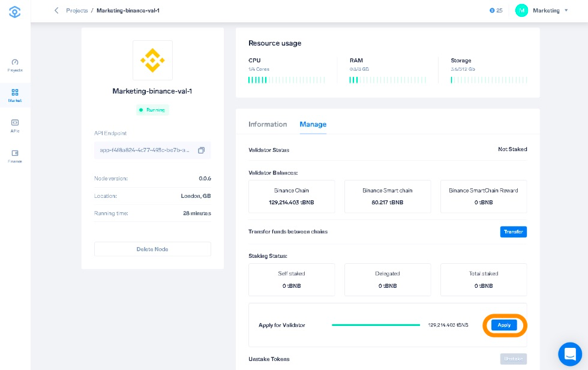The width and height of the screenshot is (588, 370).
Task: Click the Self staked card
Action: point(292,279)
